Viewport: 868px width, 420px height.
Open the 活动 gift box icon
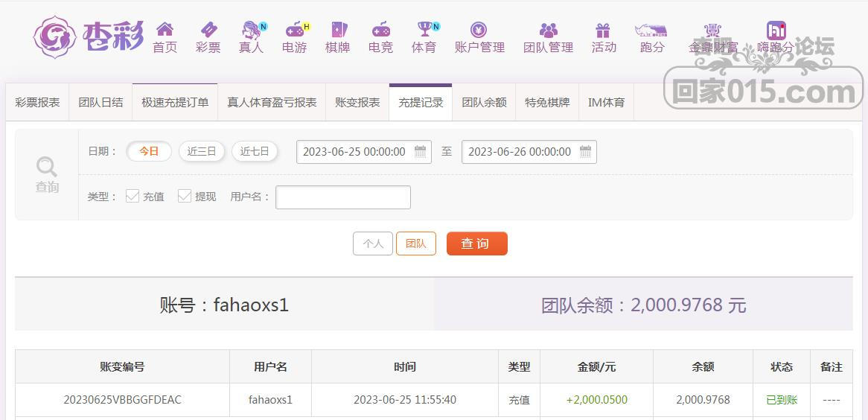(603, 30)
